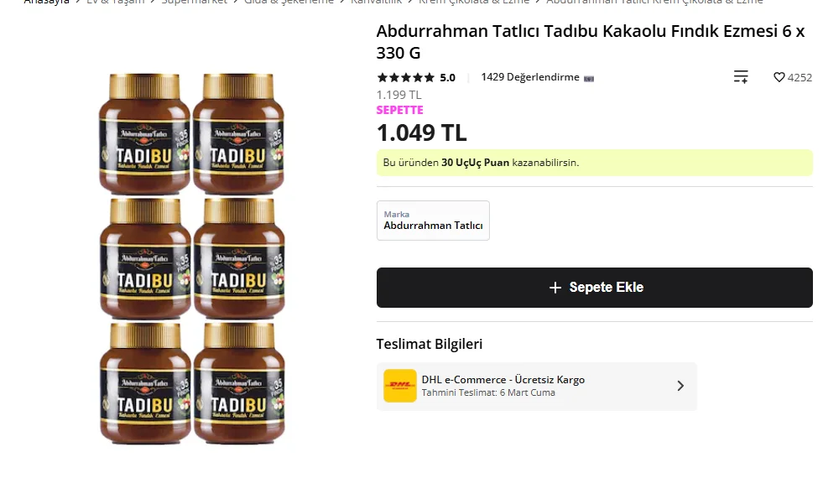Click the five-star rating icons
The image size is (823, 504).
click(x=406, y=78)
